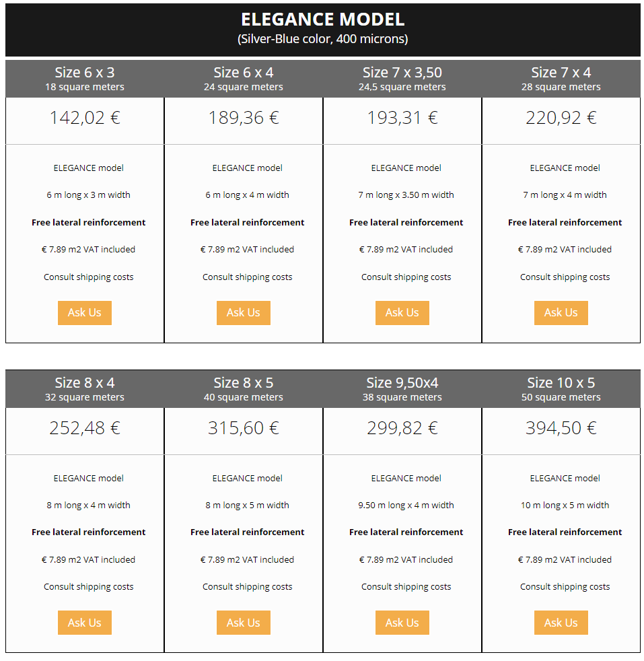This screenshot has height=661, width=644.
Task: Select the Size 7 x 4 column header
Action: [x=561, y=79]
